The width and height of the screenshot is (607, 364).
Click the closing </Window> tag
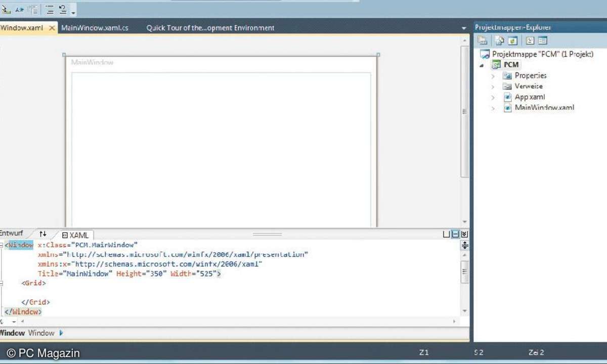click(x=23, y=312)
